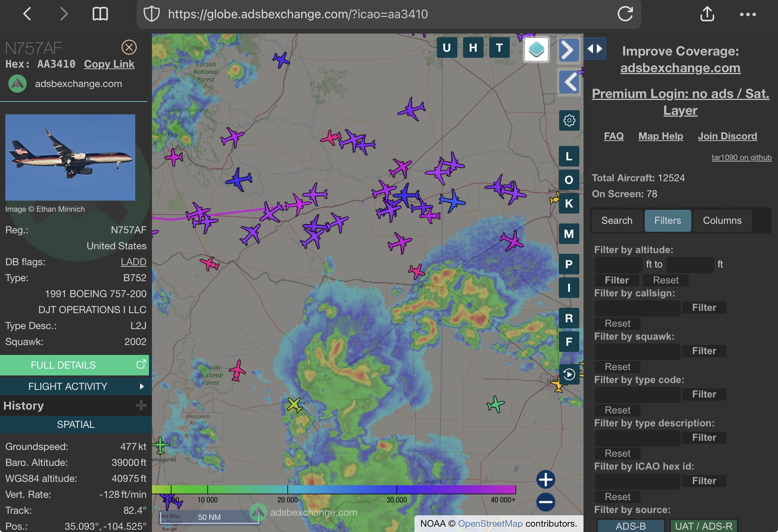Go forward with the browser forward arrow
Screen dimensions: 778x532
63,14
